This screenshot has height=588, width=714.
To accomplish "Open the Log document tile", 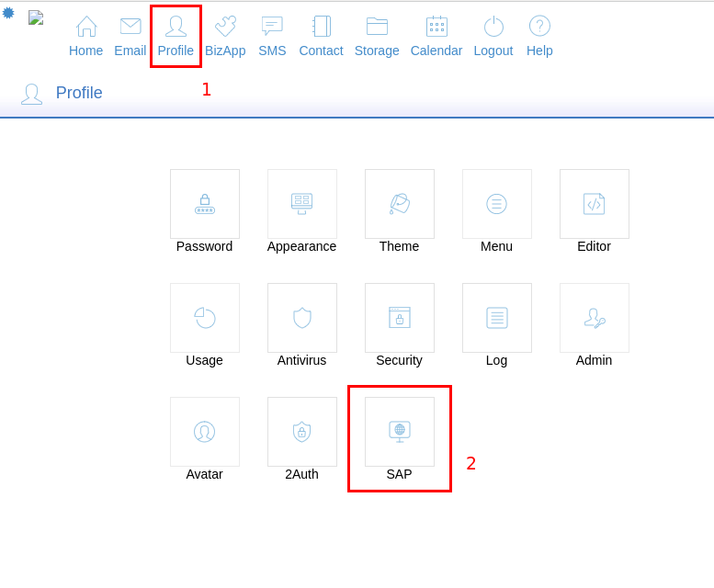I will [x=497, y=318].
